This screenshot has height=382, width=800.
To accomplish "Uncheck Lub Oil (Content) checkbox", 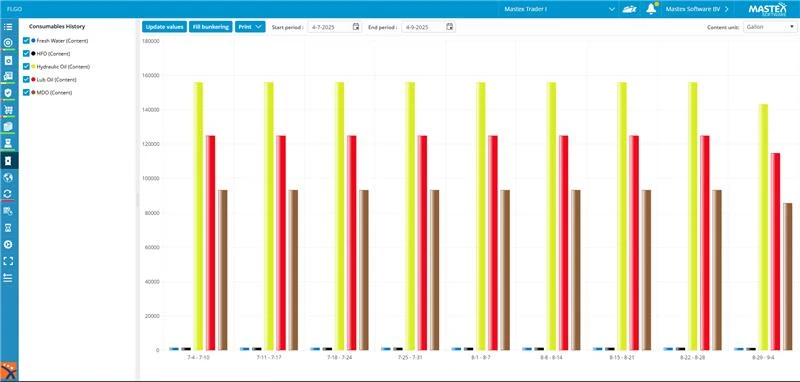I will pos(27,80).
